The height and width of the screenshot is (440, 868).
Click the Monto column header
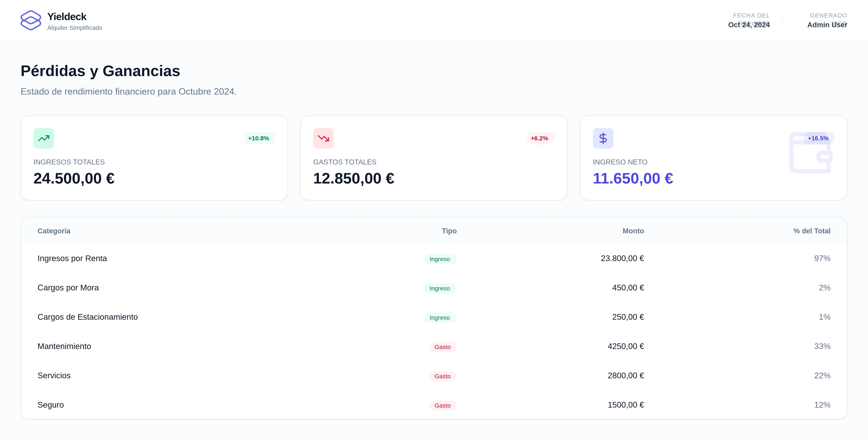pyautogui.click(x=633, y=231)
